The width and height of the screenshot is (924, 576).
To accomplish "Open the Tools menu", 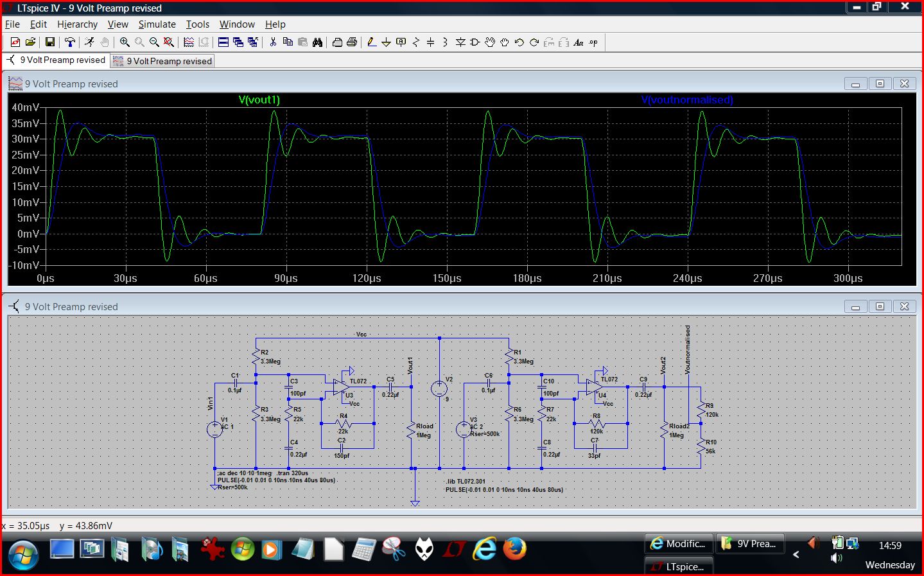I will point(198,24).
